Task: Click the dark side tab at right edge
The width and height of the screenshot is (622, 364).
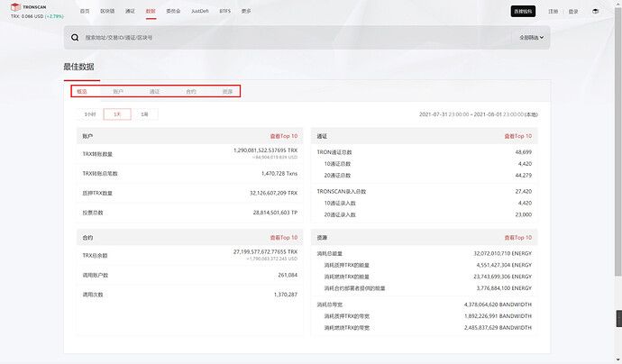Action: click(618, 318)
